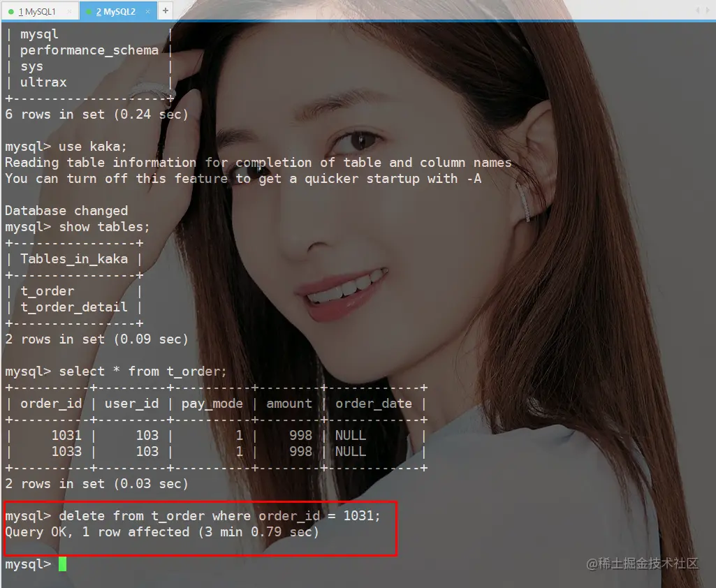Viewport: 716px width, 588px height.
Task: Click the green status dot on MySQL1 tab
Action: [11, 12]
